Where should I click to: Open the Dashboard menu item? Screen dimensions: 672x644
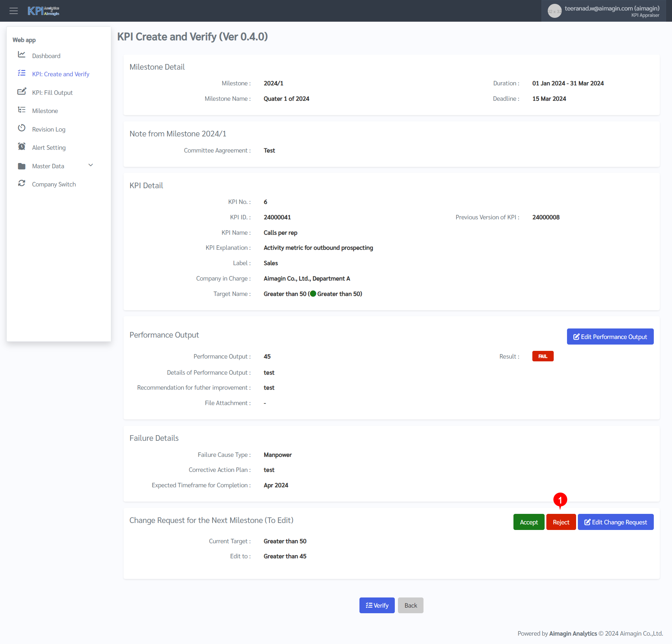point(46,56)
